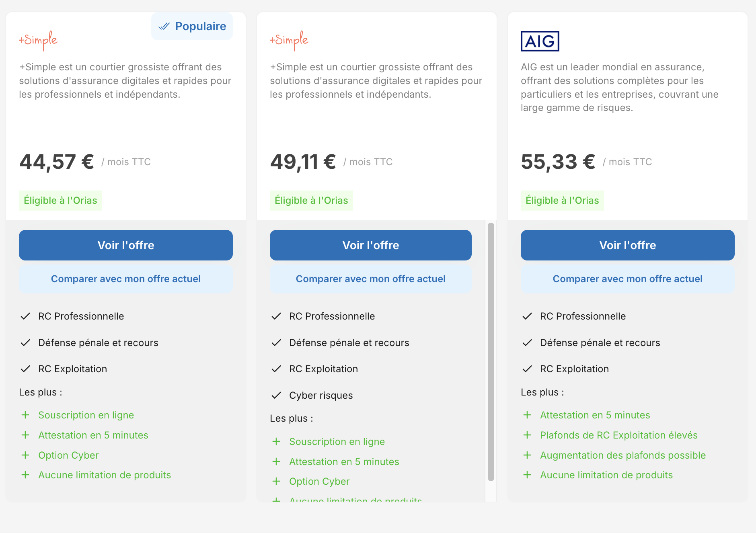
Task: Click Voir l'offre on the AIG card
Action: pyautogui.click(x=627, y=245)
